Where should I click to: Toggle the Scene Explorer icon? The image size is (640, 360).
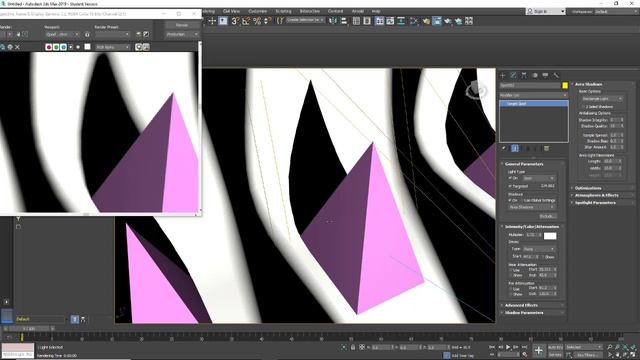(x=356, y=21)
